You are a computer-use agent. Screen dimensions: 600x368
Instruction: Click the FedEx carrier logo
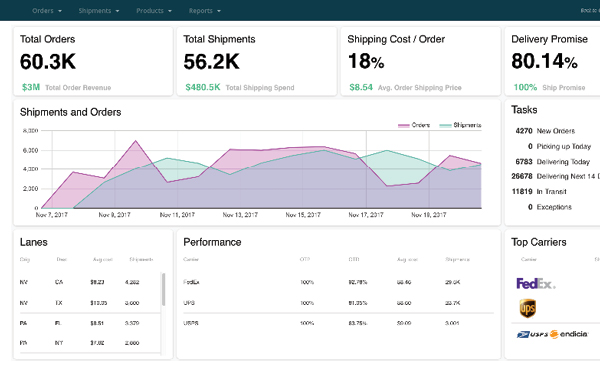[x=536, y=283]
